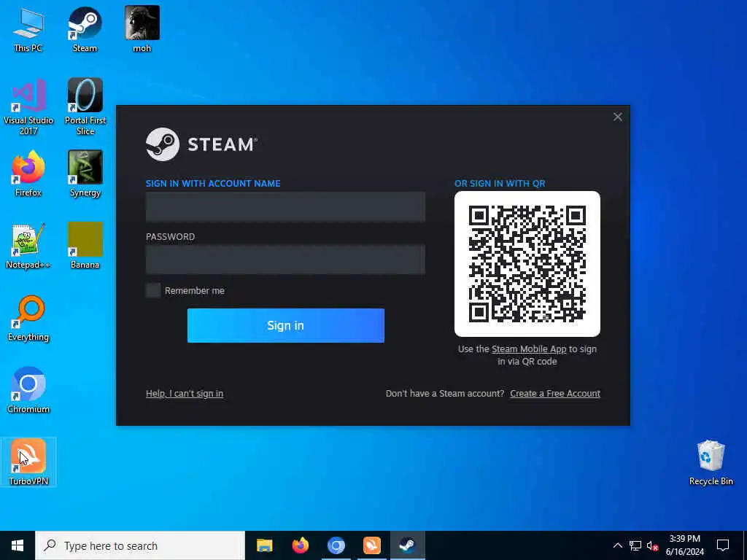Click the QR code image
The width and height of the screenshot is (747, 560).
click(527, 264)
